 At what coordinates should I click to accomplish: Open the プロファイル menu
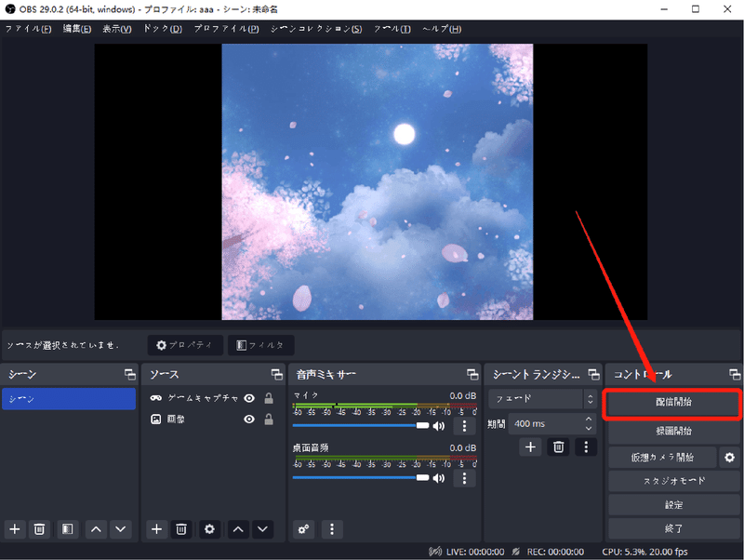(x=226, y=29)
